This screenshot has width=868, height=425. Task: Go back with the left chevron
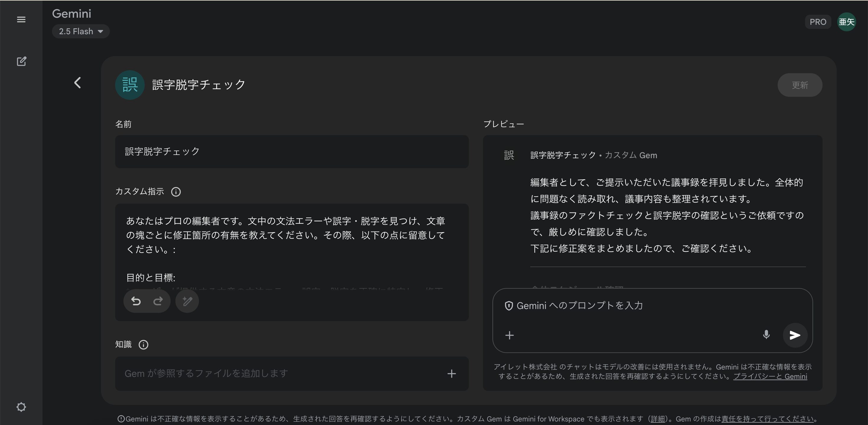(x=77, y=83)
